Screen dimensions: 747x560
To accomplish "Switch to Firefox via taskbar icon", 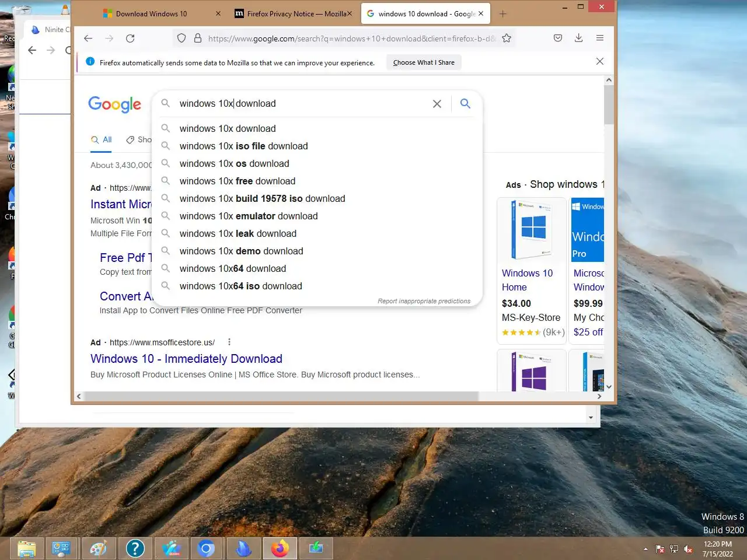I will (x=280, y=548).
